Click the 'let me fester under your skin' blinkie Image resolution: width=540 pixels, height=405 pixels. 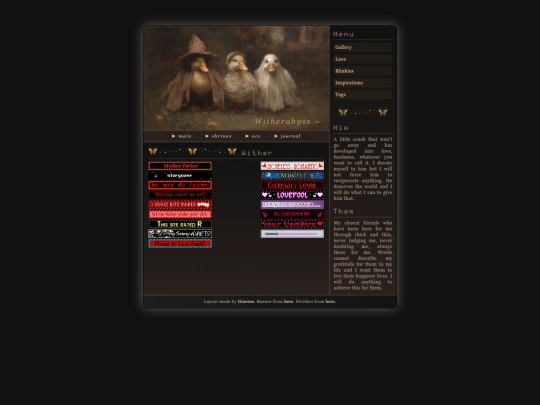(180, 214)
